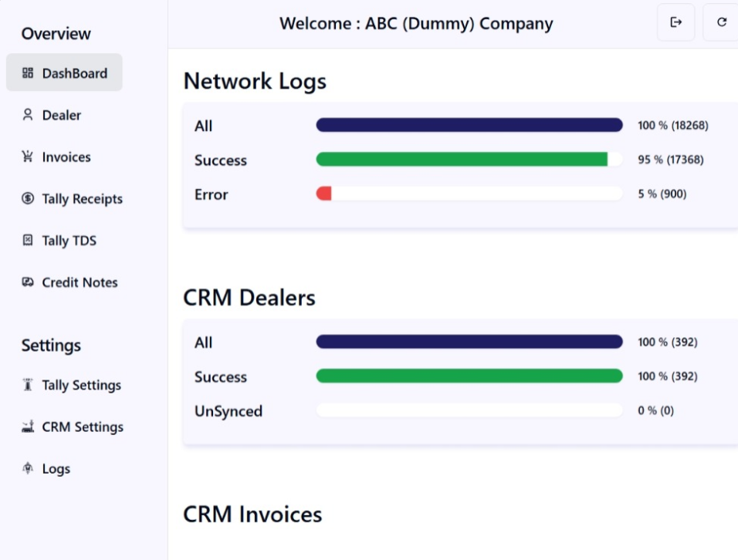The width and height of the screenshot is (738, 560).
Task: Click the Tally TDS icon
Action: click(28, 240)
